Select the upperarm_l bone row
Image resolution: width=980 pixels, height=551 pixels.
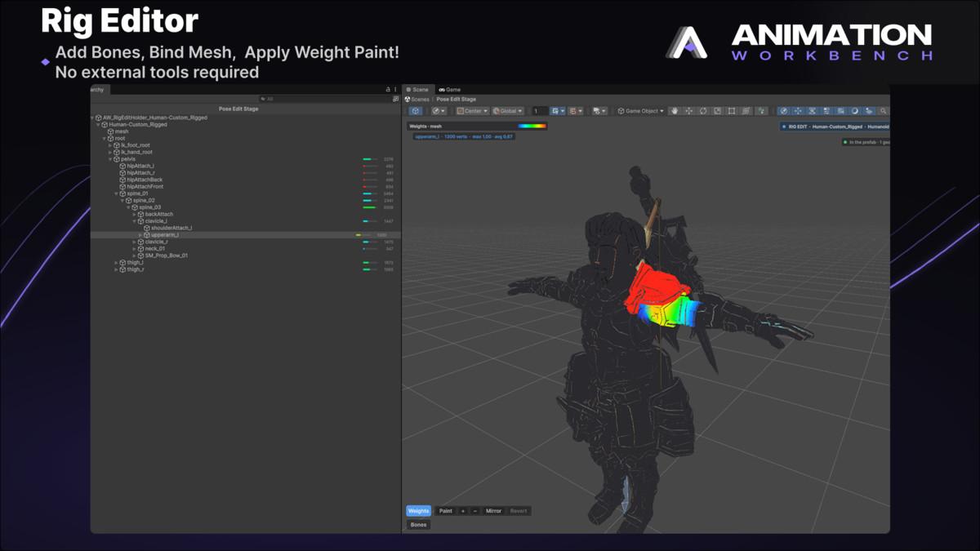[245, 235]
